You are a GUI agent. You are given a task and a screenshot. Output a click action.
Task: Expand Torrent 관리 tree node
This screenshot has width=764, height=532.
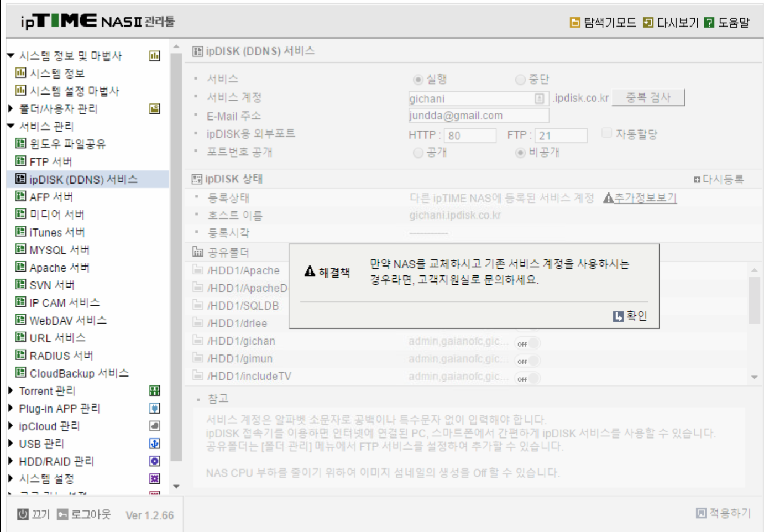coord(11,390)
